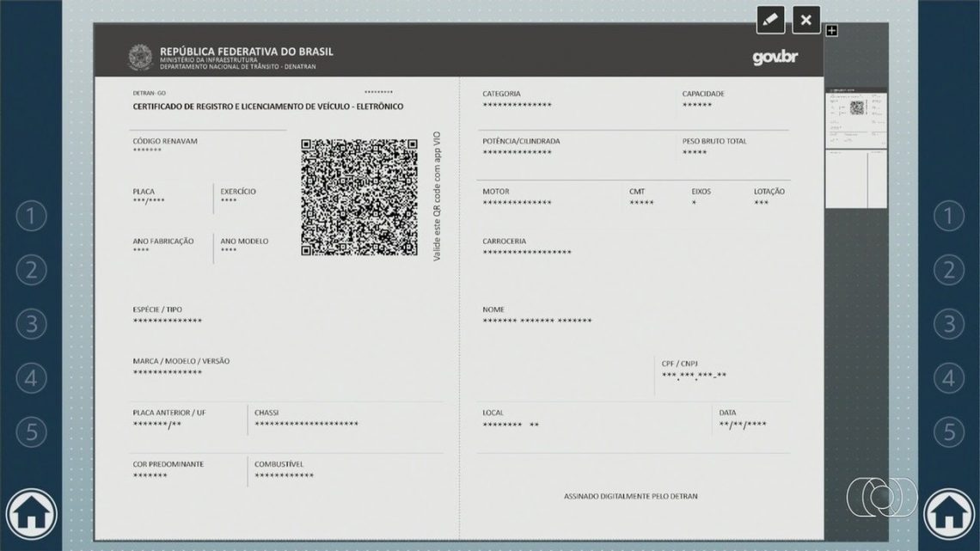980x551 pixels.
Task: Click the 'ANO FABRICAÇÃO' field label
Action: click(x=163, y=242)
